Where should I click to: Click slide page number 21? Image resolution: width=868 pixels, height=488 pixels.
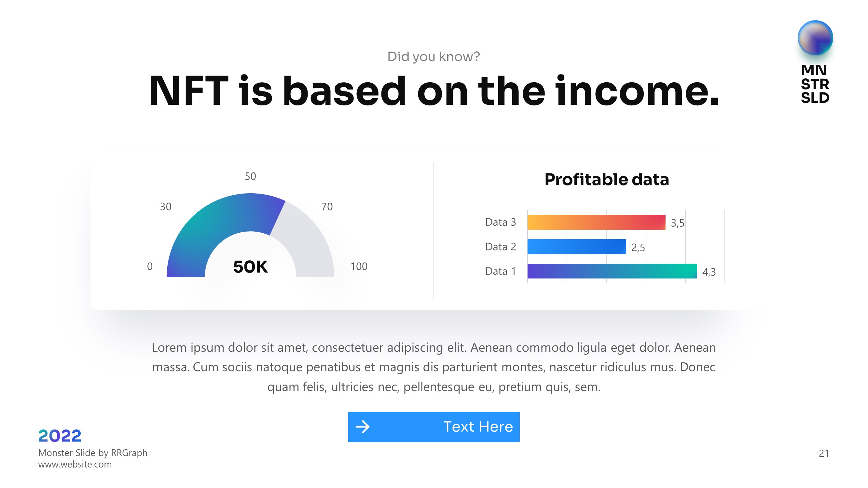[x=824, y=453]
